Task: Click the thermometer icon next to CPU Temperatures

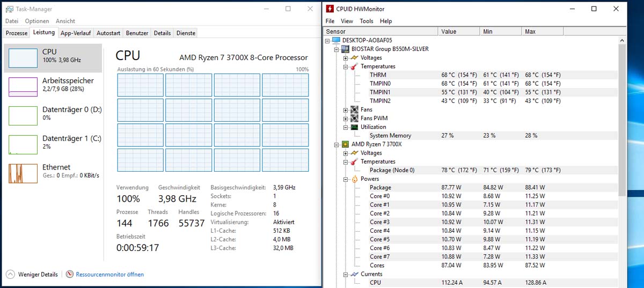Action: click(x=354, y=161)
